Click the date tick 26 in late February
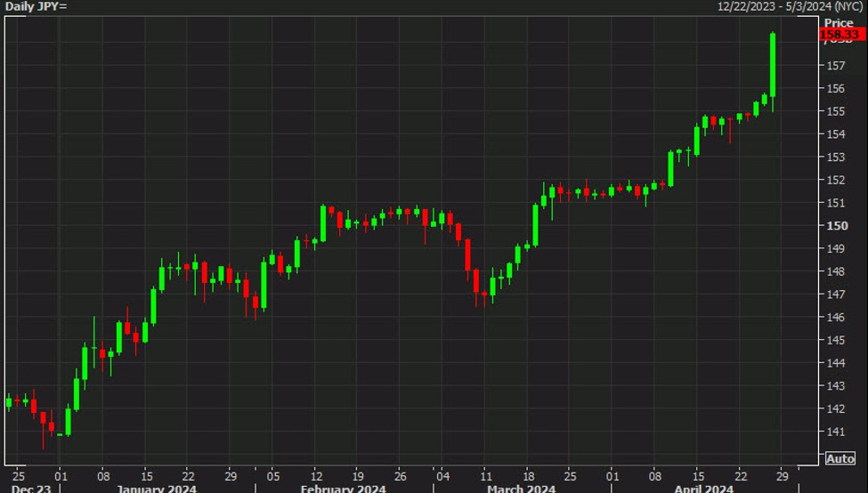The width and height of the screenshot is (868, 493). (401, 476)
